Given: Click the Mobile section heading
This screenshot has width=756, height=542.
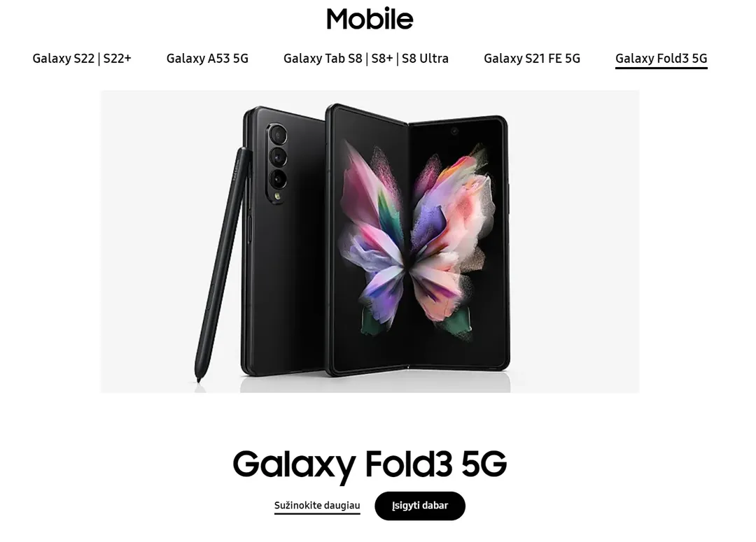Looking at the screenshot, I should click(x=370, y=19).
